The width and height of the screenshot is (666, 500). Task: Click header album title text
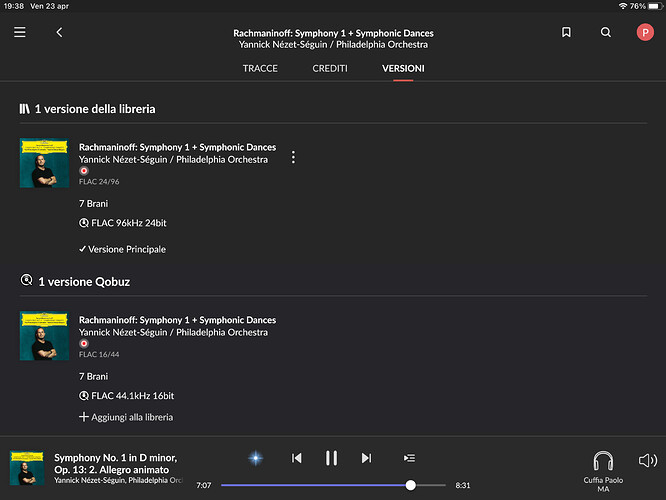(x=333, y=33)
